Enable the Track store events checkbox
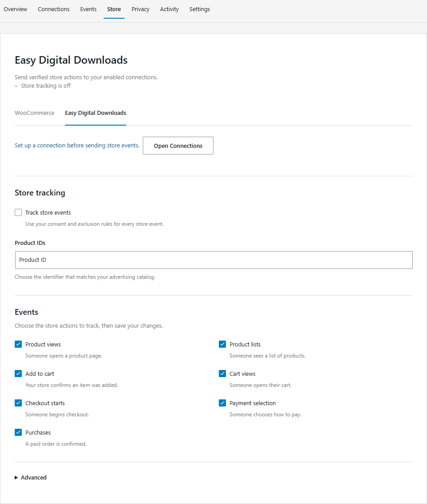This screenshot has height=504, width=427. click(18, 212)
